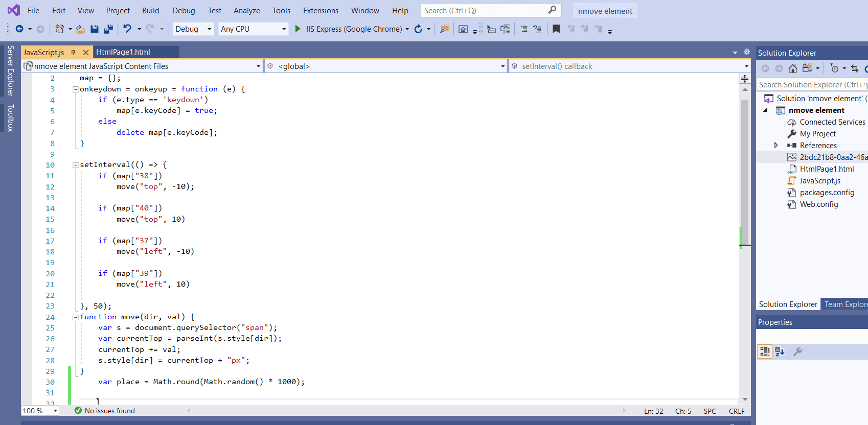The height and width of the screenshot is (425, 868).
Task: Open the Analyze menu
Action: click(247, 10)
